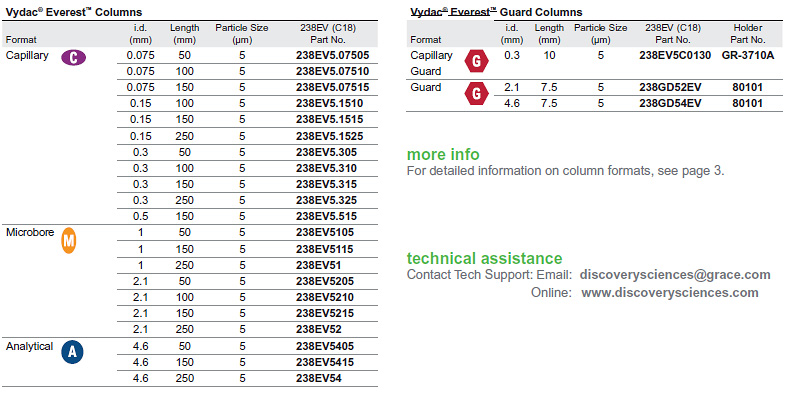Click the 0.5 i.d. value in Columns table

click(x=141, y=216)
